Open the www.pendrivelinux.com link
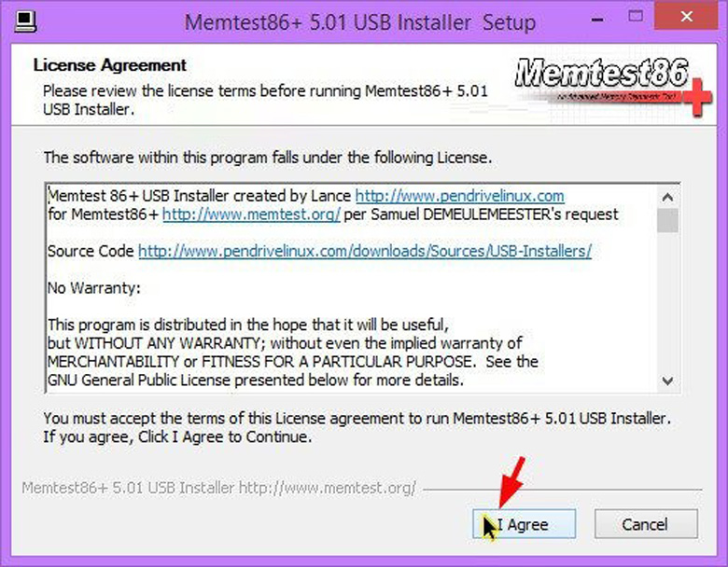Screen dimensions: 728x567 point(459,196)
